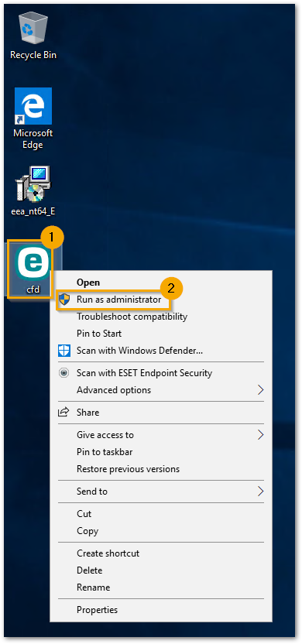Expand the Send to arrow
The width and height of the screenshot is (302, 644).
pyautogui.click(x=260, y=492)
